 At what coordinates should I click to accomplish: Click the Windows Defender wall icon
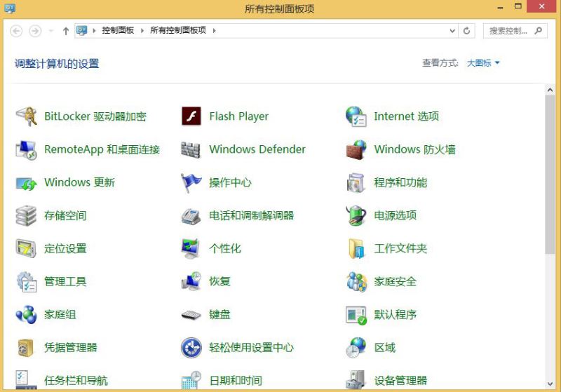(x=191, y=149)
